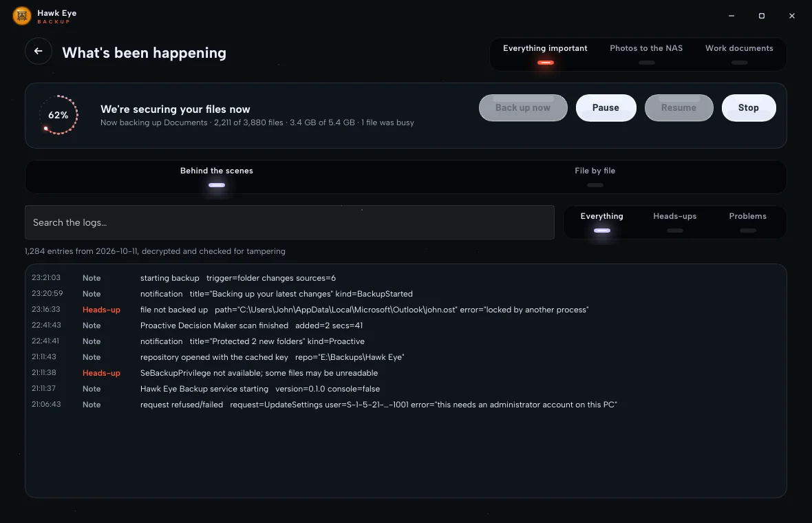Open the Photos to the NAS tab

coord(646,54)
